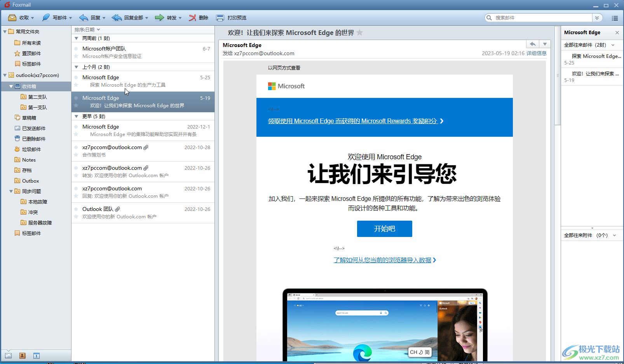The height and width of the screenshot is (364, 624).
Task: Open the Microsoft帐户团队 email
Action: pyautogui.click(x=143, y=52)
